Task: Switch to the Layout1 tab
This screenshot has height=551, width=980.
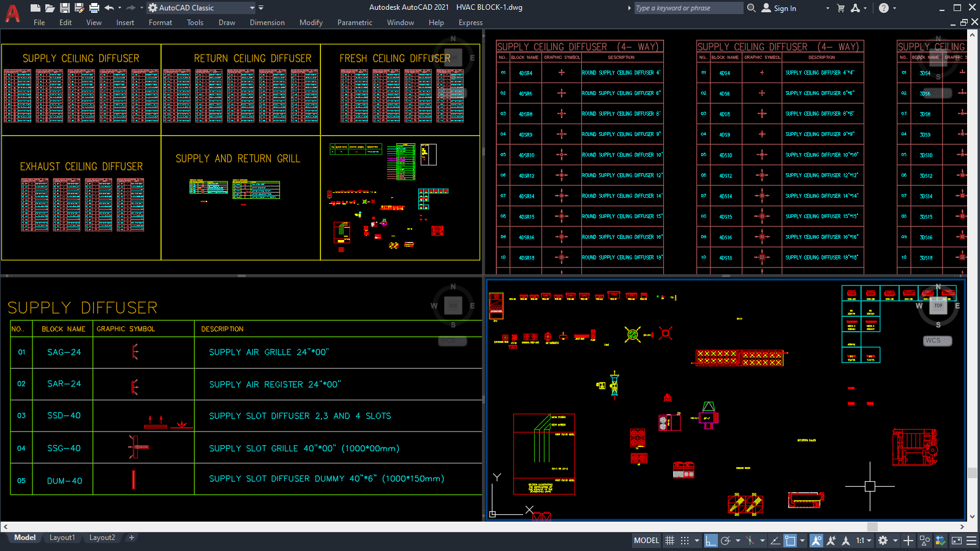Action: pos(62,538)
